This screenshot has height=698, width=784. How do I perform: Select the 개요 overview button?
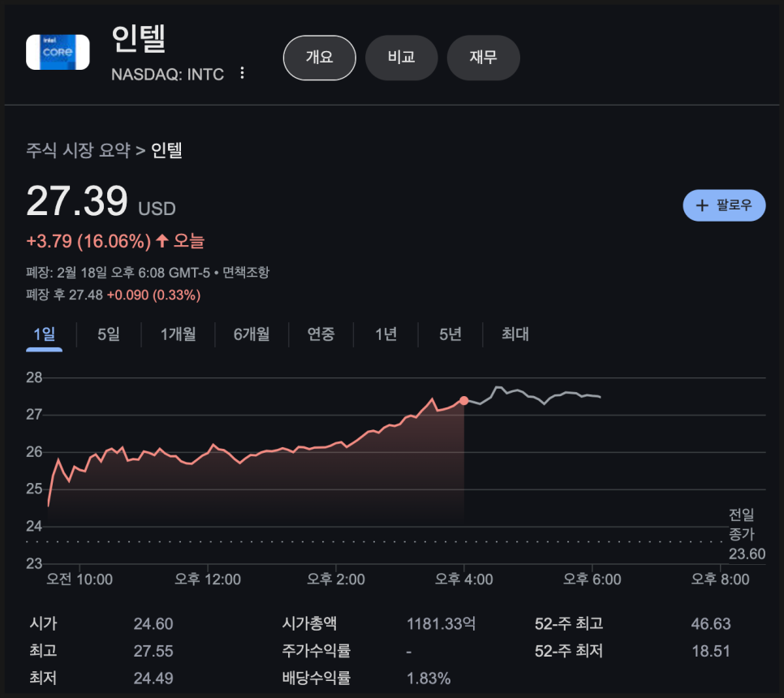point(320,58)
